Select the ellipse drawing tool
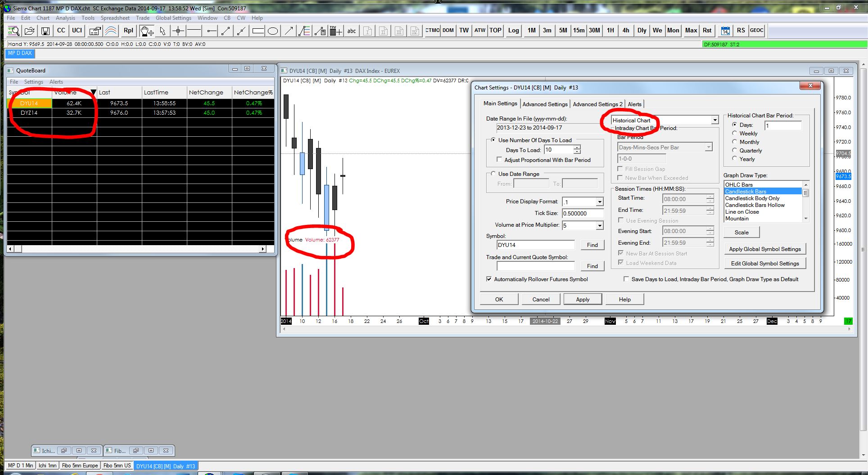The image size is (868, 475). point(273,31)
